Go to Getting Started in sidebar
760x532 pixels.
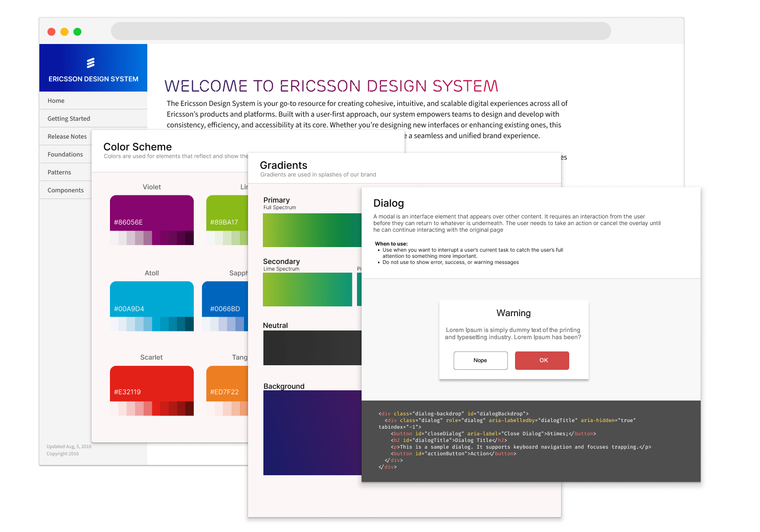(x=93, y=119)
